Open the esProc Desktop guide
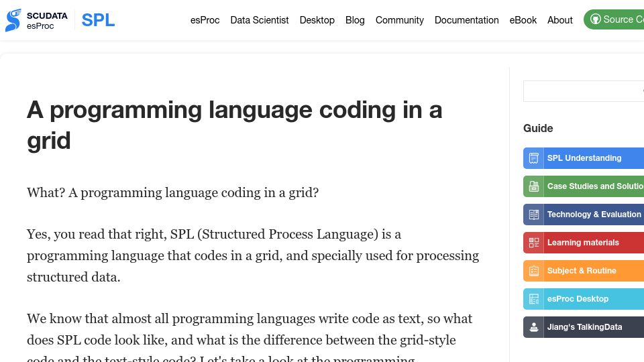Viewport: 644px width, 362px height. (x=584, y=299)
